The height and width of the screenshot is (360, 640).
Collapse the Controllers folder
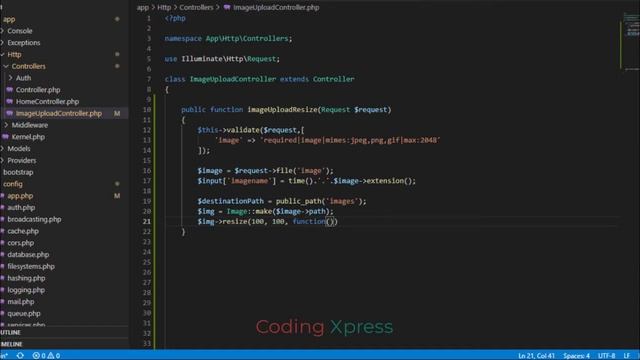pos(29,67)
